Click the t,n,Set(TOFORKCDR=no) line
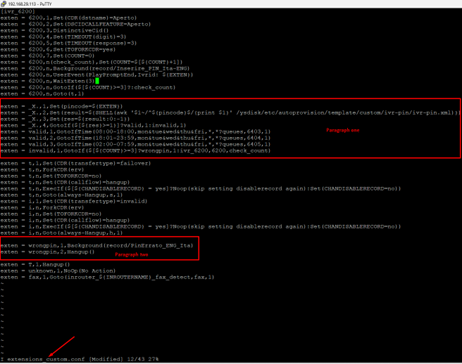This screenshot has width=462, height=364. pyautogui.click(x=51, y=176)
